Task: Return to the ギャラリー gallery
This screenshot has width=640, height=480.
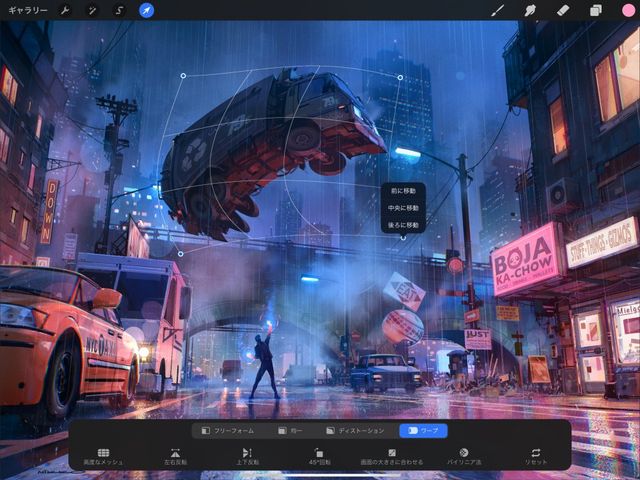Action: point(28,10)
